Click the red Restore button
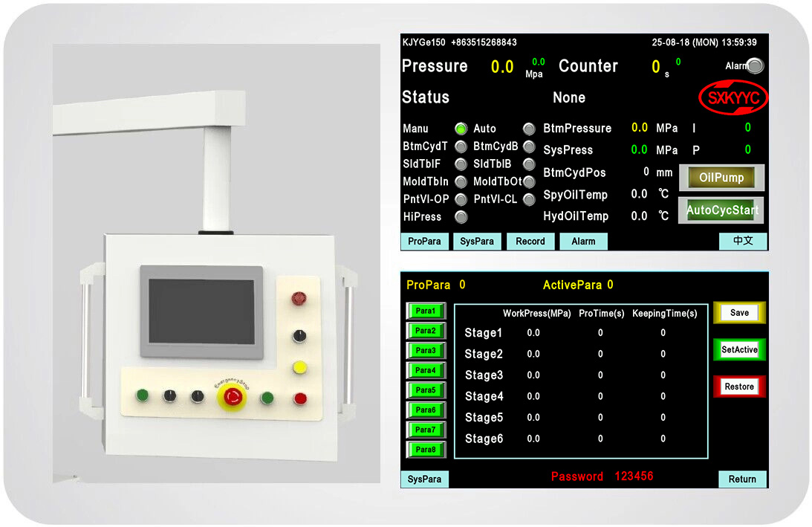This screenshot has height=527, width=812. tap(739, 387)
